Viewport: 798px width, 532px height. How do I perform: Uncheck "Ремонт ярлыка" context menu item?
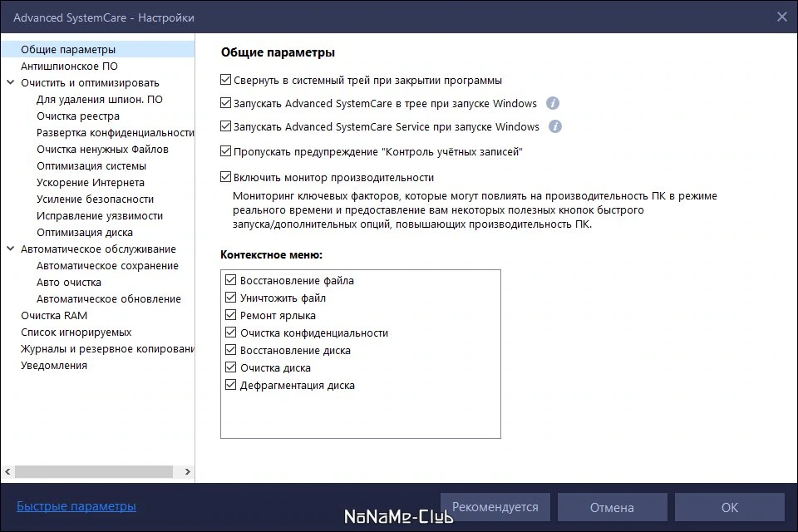click(x=230, y=315)
